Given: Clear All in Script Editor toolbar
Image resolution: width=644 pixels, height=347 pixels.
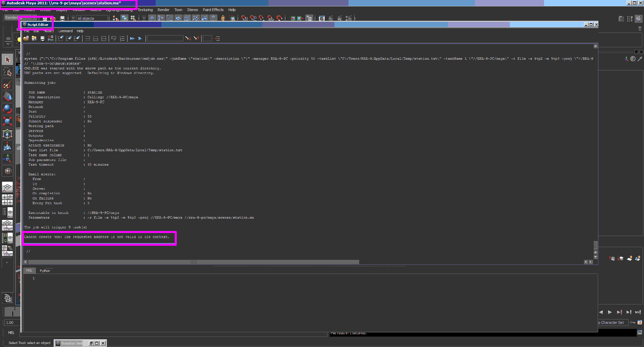Looking at the screenshot, I should pos(77,39).
